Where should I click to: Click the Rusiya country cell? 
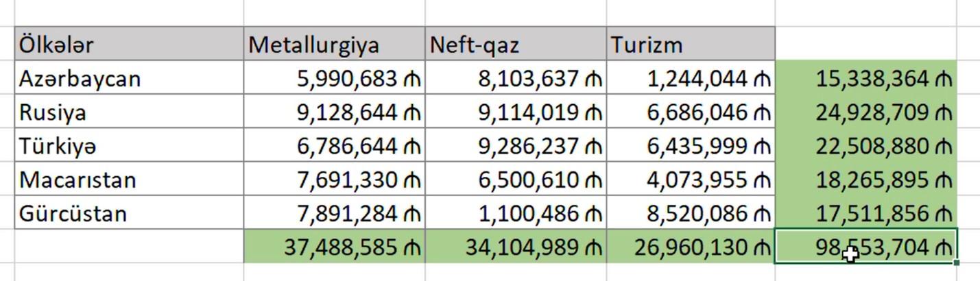pyautogui.click(x=129, y=112)
